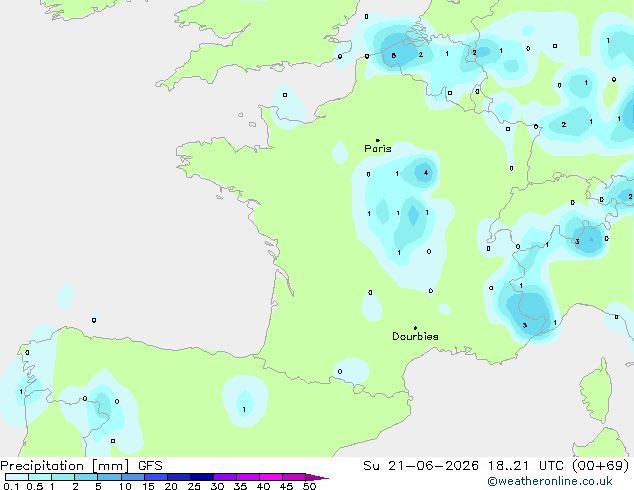Click the legend scale label '0.1'
Viewport: 634px width, 490px height.
pyautogui.click(x=11, y=486)
